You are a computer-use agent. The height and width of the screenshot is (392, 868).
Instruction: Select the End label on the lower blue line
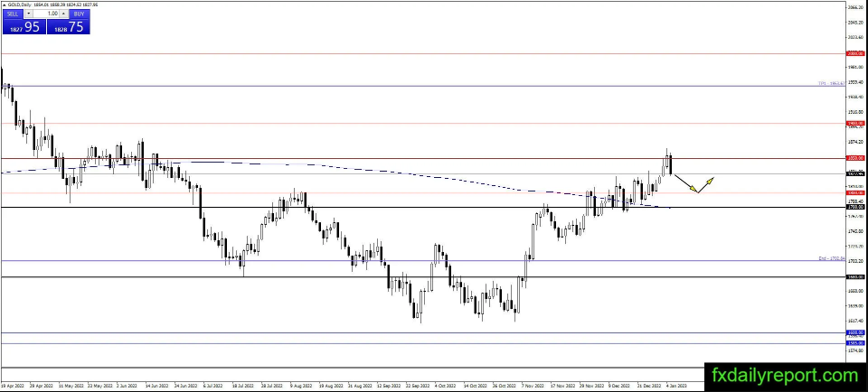point(831,258)
